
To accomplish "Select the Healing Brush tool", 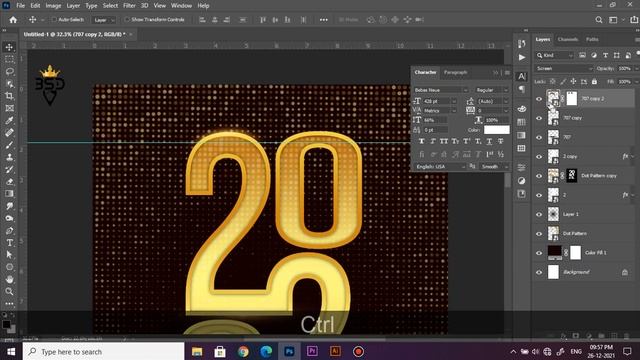I will coord(9,133).
